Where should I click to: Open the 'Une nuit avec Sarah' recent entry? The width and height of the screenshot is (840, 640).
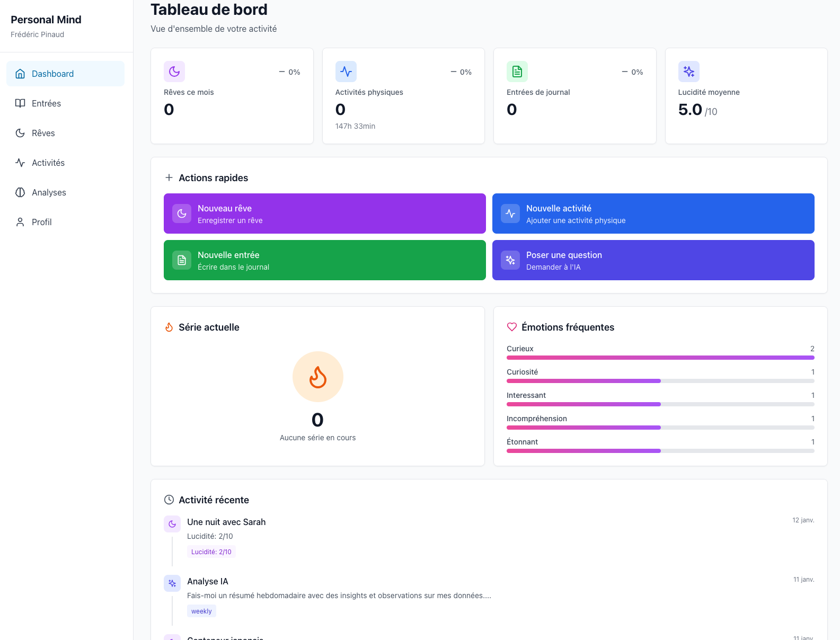226,522
